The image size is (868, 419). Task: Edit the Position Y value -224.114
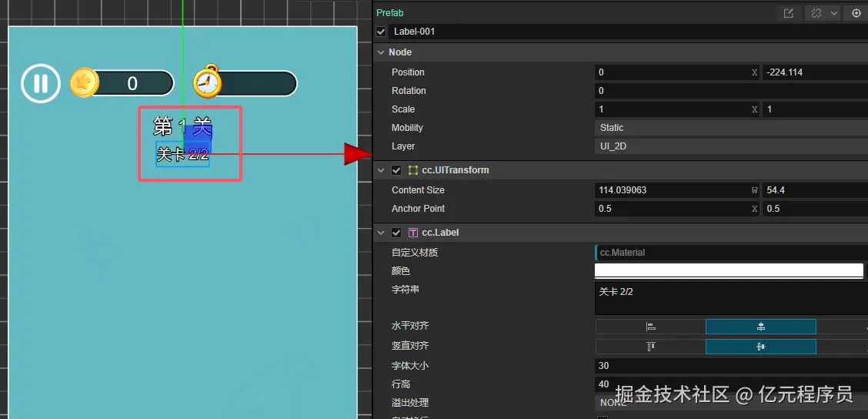[815, 72]
